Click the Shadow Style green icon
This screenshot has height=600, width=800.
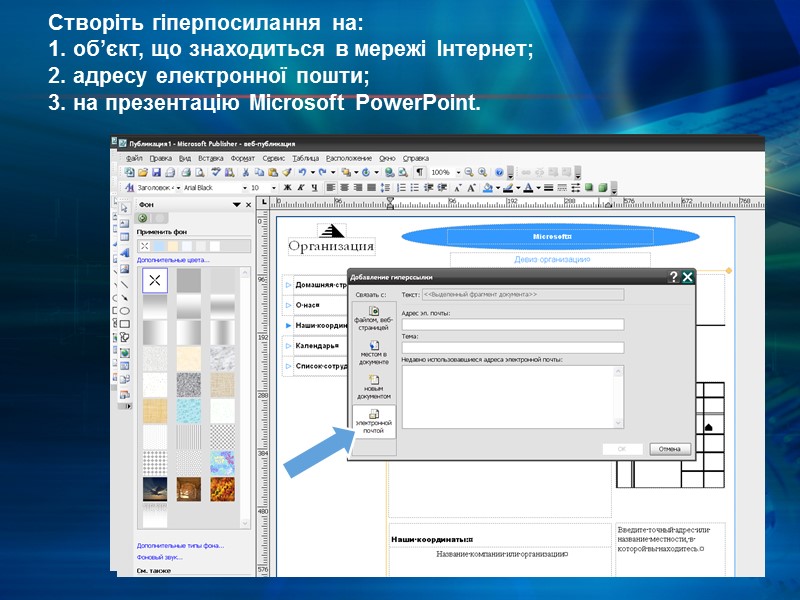[588, 187]
